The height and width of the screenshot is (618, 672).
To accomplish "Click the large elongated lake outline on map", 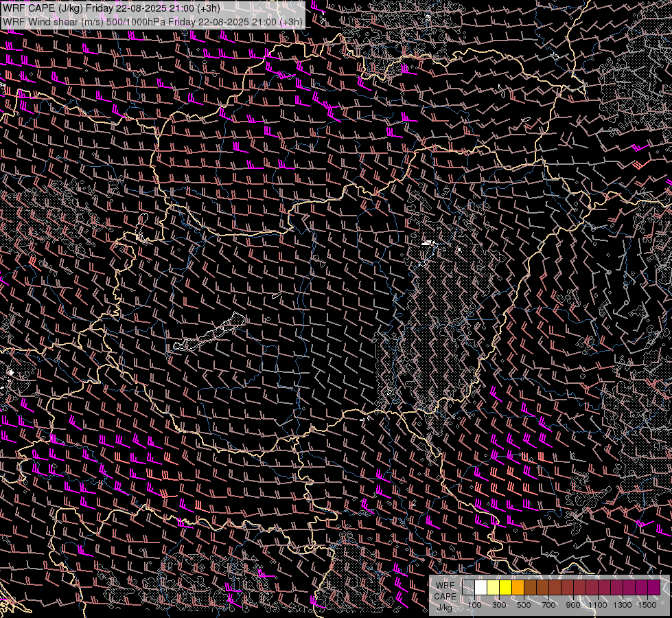I will tap(209, 332).
